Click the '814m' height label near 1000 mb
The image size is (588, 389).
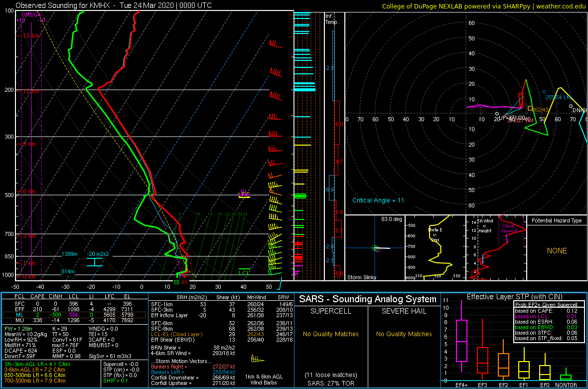point(68,271)
